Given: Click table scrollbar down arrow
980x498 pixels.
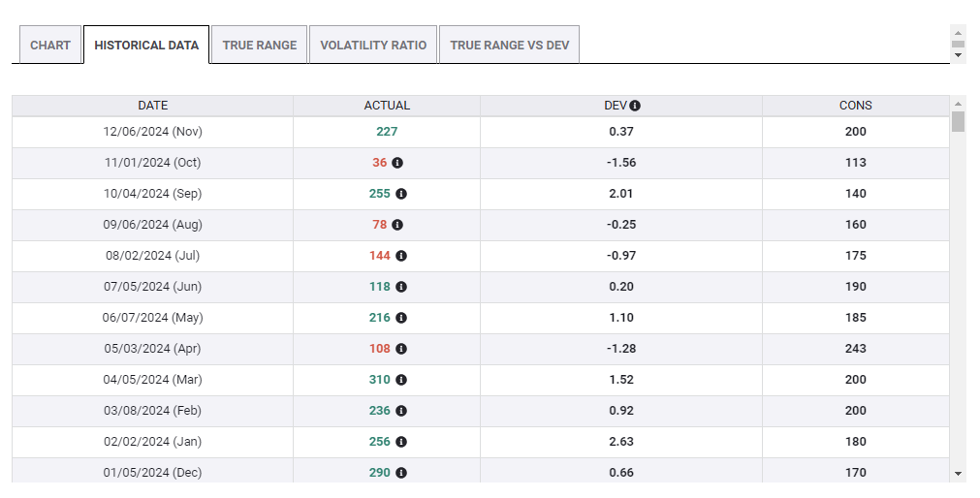Looking at the screenshot, I should tap(958, 473).
